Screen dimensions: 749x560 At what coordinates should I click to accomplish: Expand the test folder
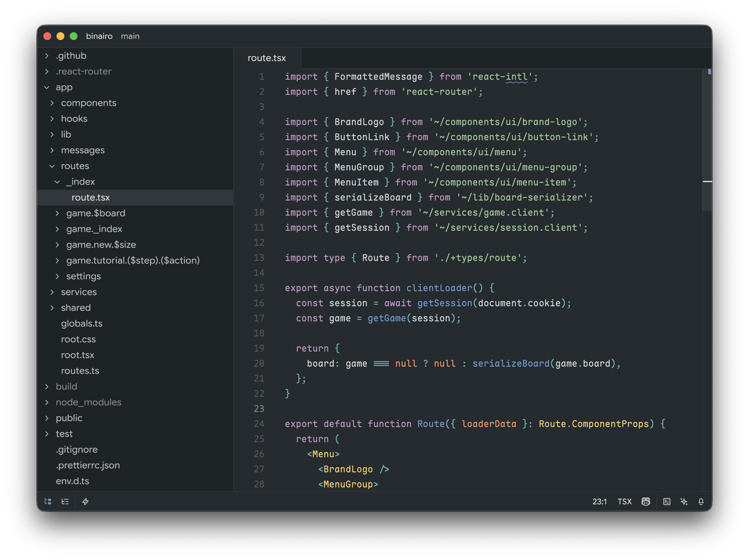click(135, 434)
